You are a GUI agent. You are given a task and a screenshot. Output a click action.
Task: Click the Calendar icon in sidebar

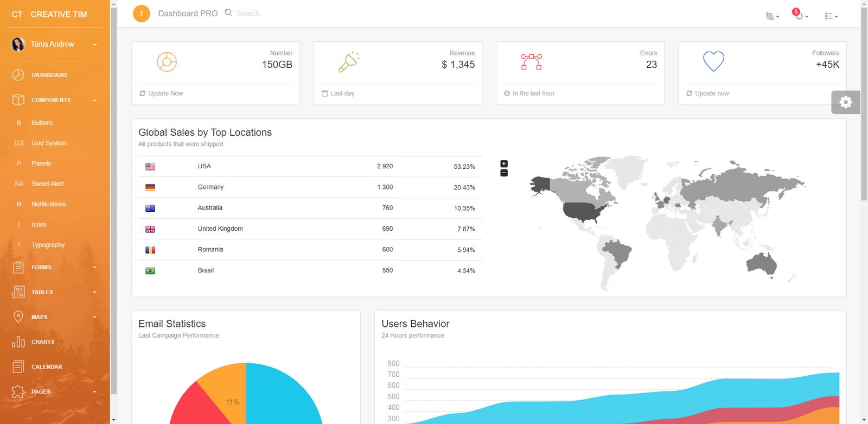pyautogui.click(x=18, y=367)
